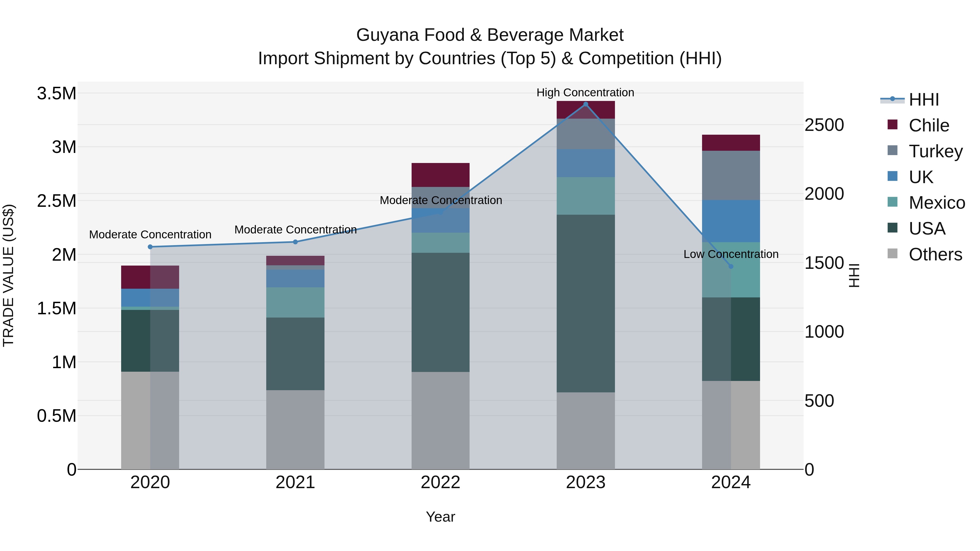The image size is (980, 551).
Task: Click the Chile legend color swatch
Action: pos(893,124)
